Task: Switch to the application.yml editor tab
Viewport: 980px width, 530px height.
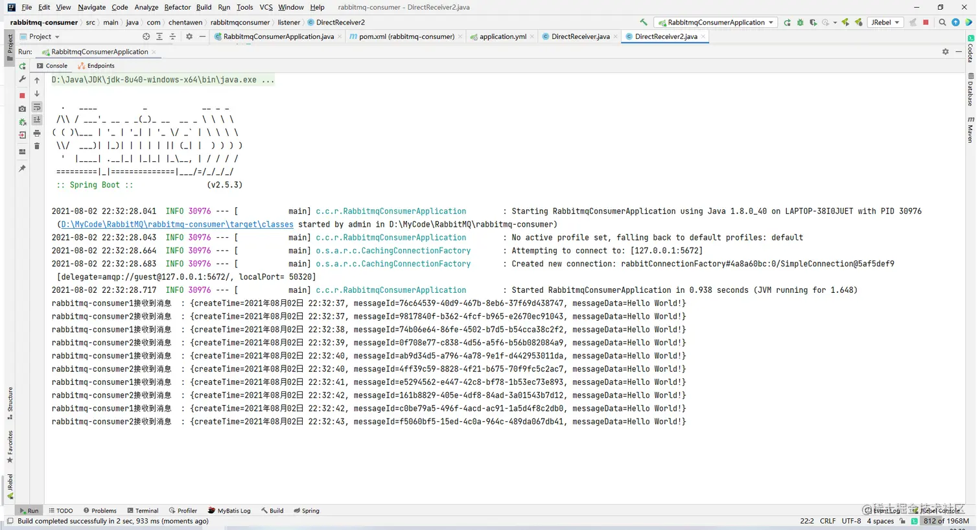Action: point(502,36)
